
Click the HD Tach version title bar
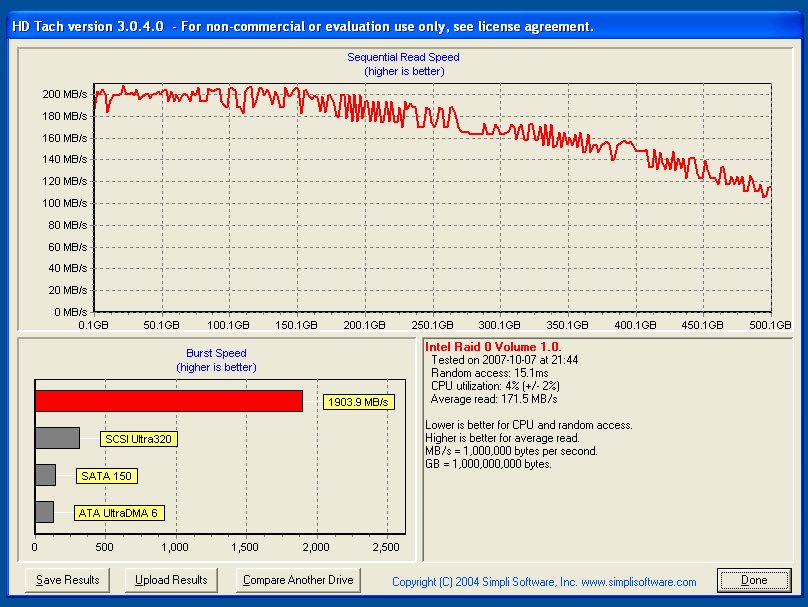[404, 26]
